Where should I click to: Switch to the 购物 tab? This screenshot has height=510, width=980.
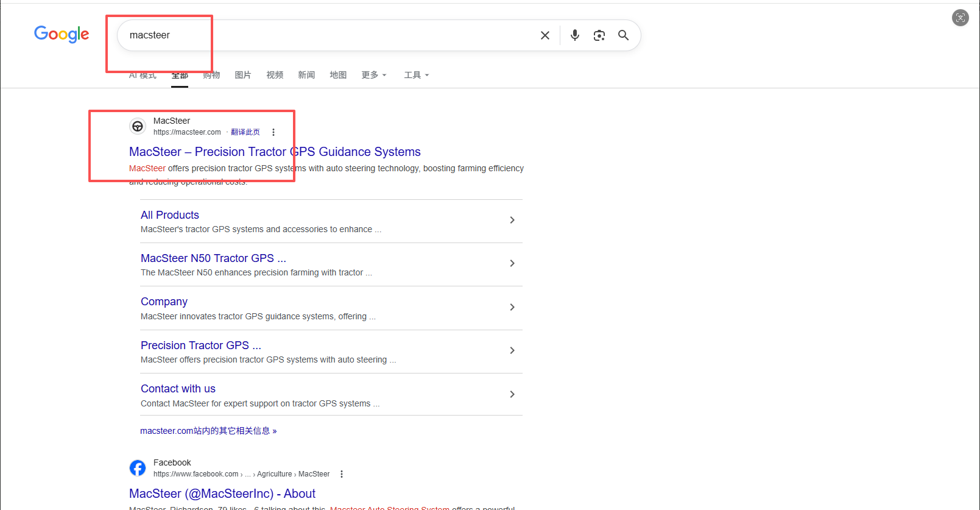(x=211, y=75)
